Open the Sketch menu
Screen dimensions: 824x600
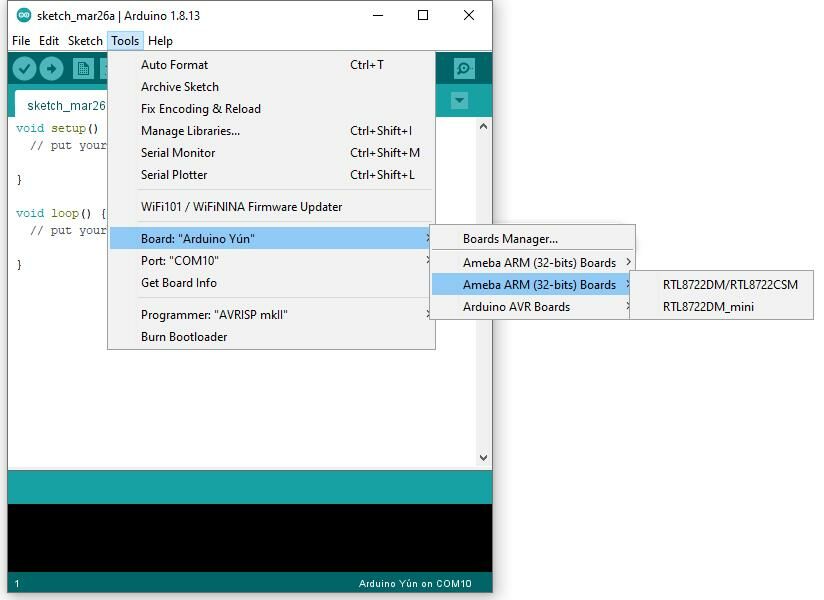coord(85,41)
